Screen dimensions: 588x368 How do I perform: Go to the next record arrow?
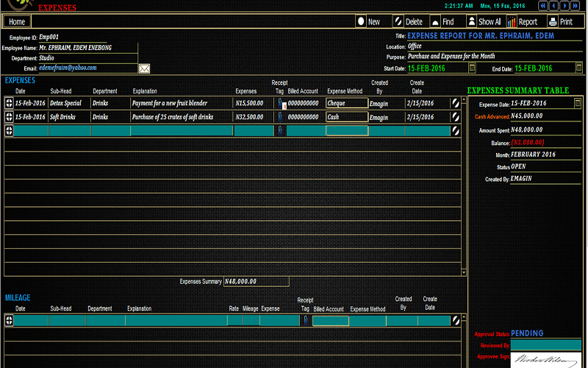[x=564, y=6]
